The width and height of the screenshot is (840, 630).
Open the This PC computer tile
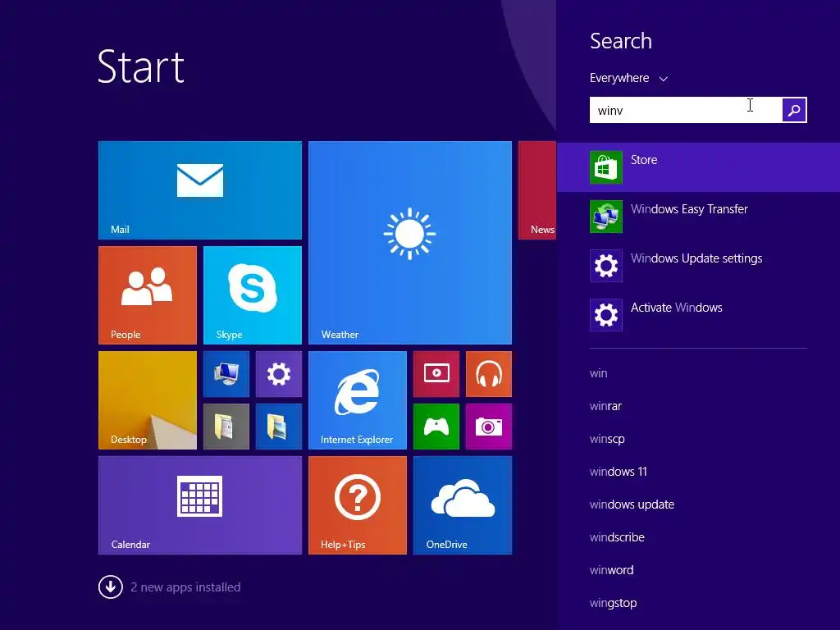(226, 374)
